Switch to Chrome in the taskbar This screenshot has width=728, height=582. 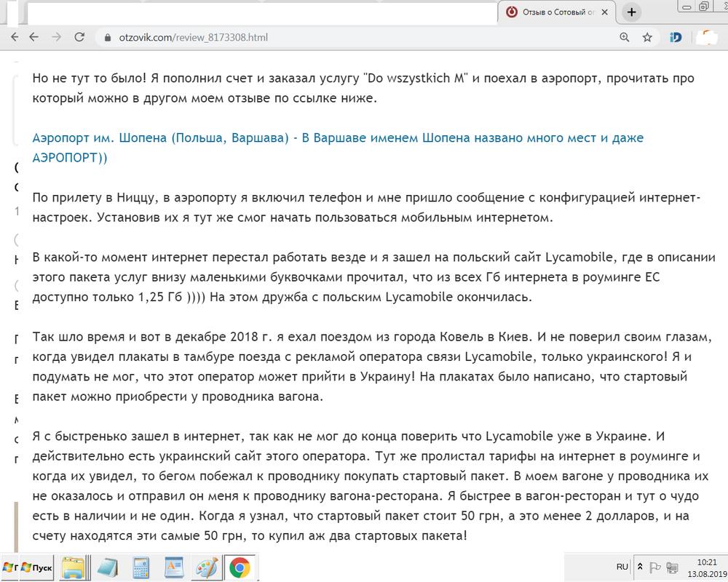pos(240,567)
